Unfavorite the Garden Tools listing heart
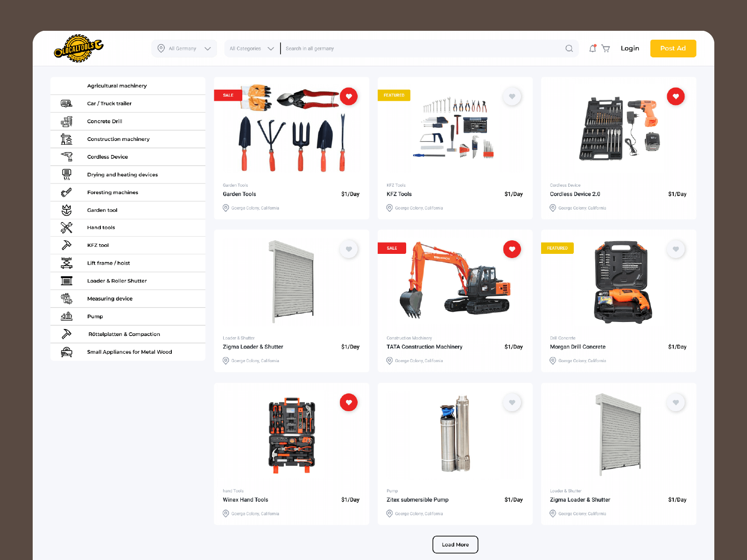Image resolution: width=747 pixels, height=560 pixels. [349, 97]
